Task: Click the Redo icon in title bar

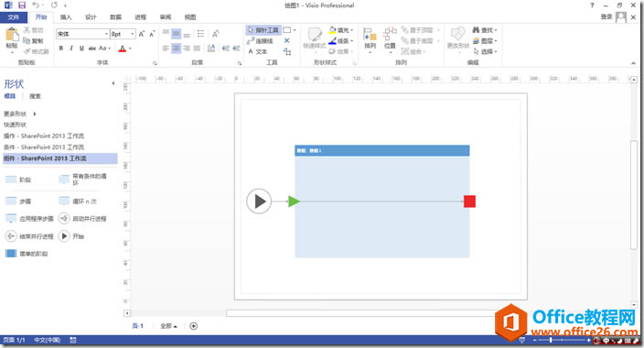Action: tap(54, 5)
